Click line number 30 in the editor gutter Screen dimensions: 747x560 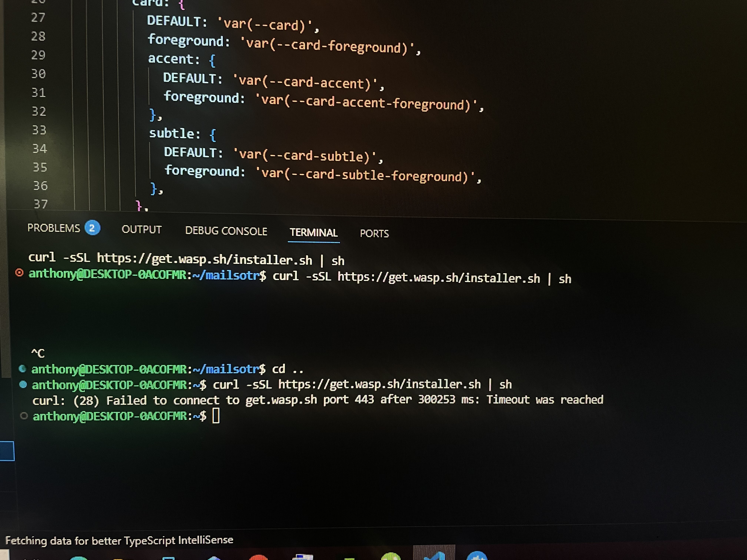point(39,74)
